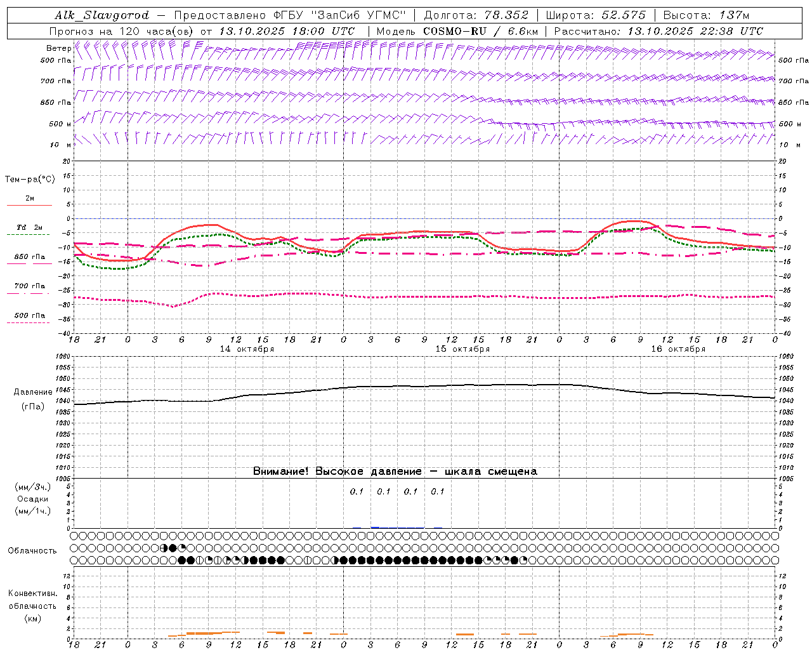Click the (мм/1ч.) precipitation unit label
812x650 pixels.
32,511
